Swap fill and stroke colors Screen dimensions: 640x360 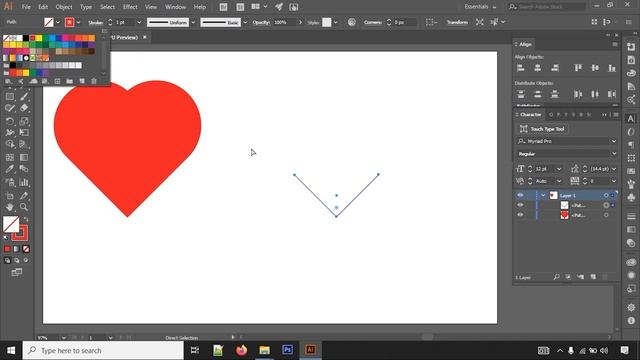pyautogui.click(x=26, y=220)
